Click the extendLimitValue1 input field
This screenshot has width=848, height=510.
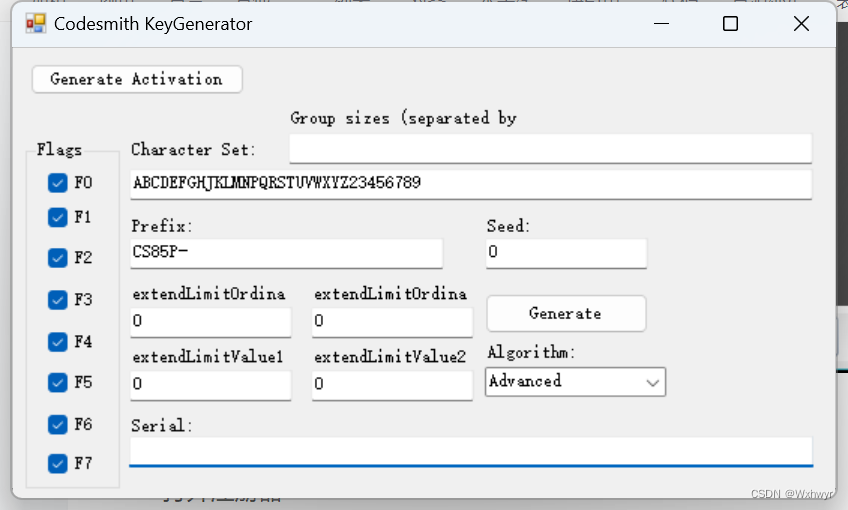pyautogui.click(x=210, y=385)
